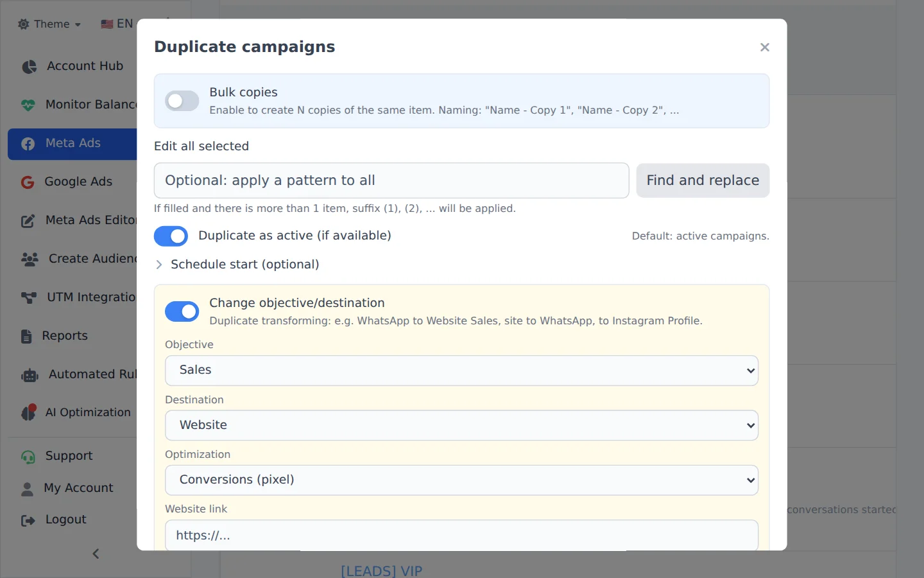
Task: Click the My Account user icon
Action: 27,489
